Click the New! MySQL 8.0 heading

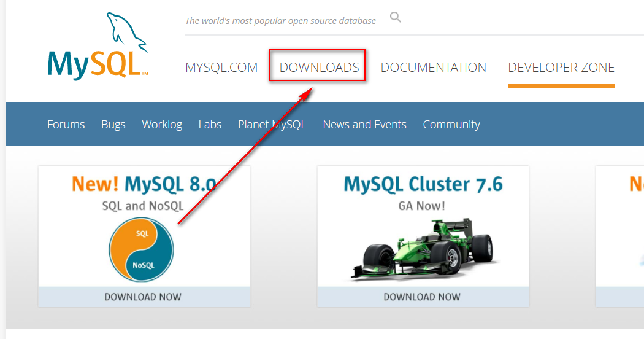pos(144,184)
